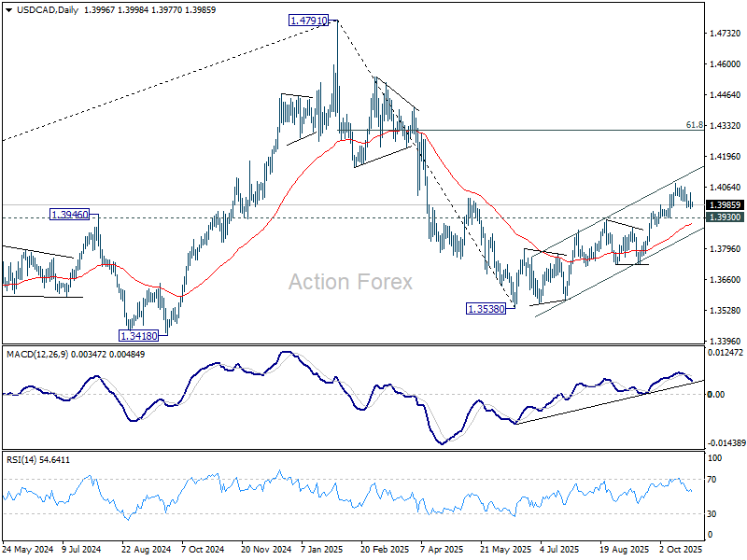Click the 24 May 2024 date label
Screen dimensions: 747x560
28,550
